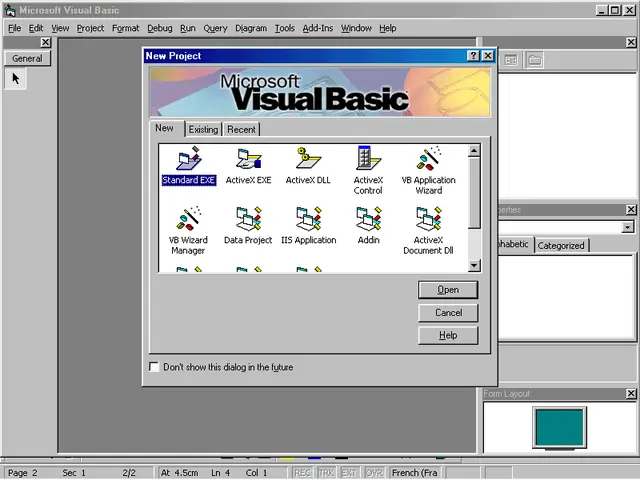Open the Query menu
This screenshot has height=480, width=640.
point(215,28)
